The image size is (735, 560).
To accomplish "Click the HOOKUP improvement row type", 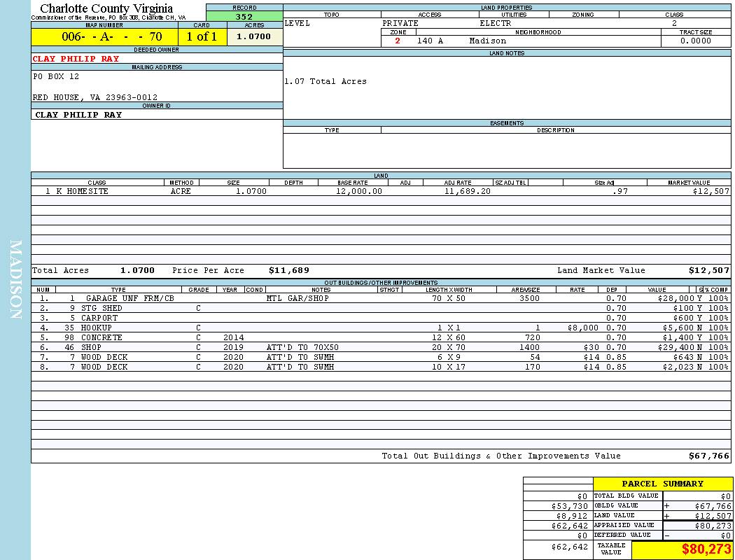I will click(97, 328).
